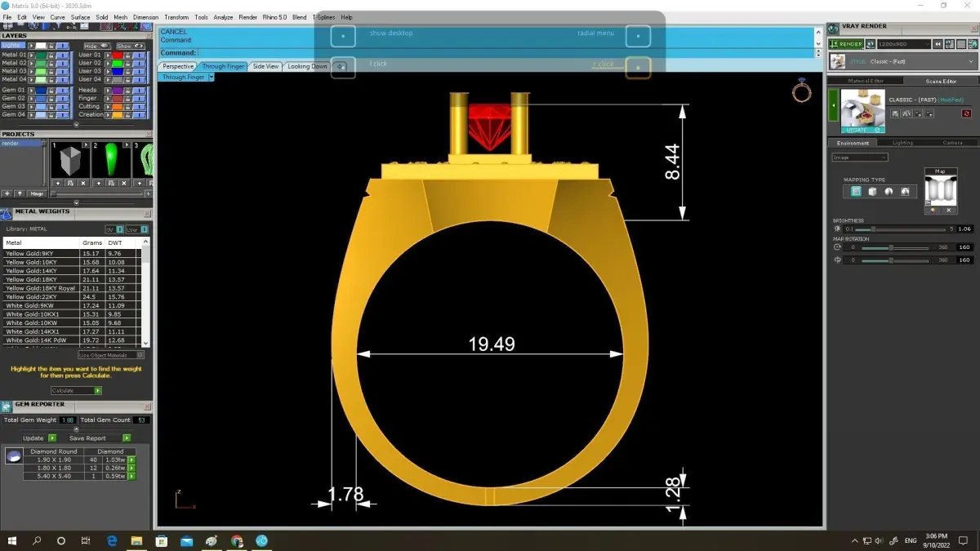Open the Image environment type dropdown
The image size is (980, 551).
(x=859, y=158)
